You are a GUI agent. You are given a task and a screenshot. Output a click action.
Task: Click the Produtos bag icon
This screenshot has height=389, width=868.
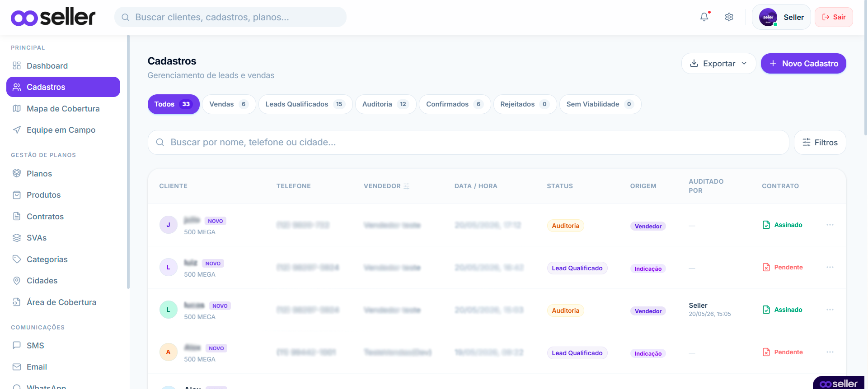tap(17, 195)
